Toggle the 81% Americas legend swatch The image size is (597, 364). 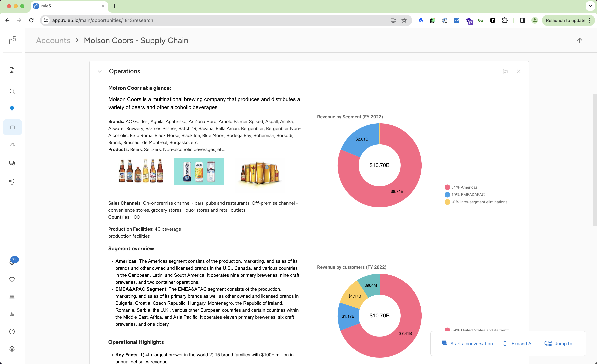coord(447,187)
